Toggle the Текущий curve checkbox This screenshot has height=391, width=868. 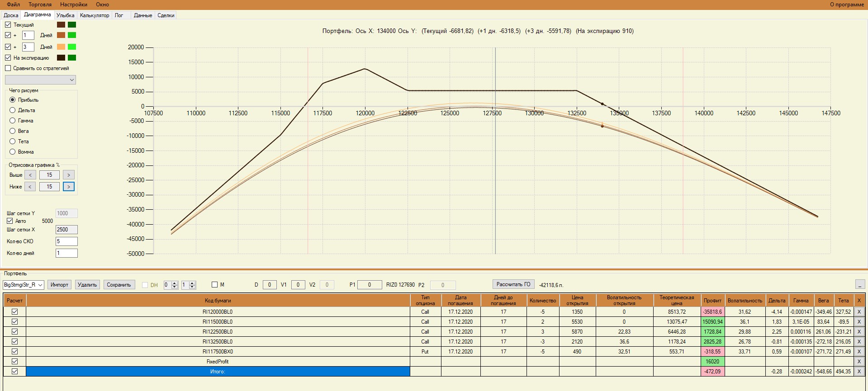8,25
